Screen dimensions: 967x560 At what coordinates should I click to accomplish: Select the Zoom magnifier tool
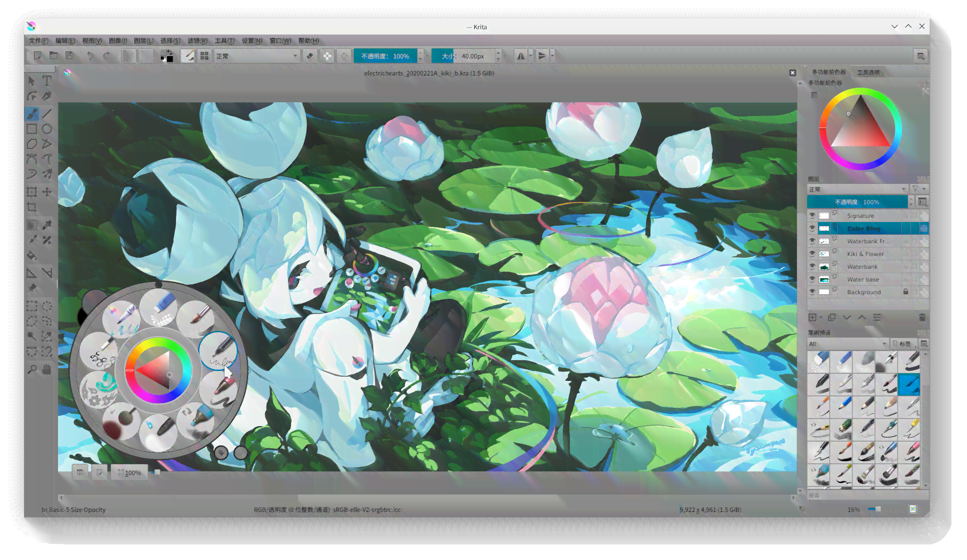click(x=32, y=369)
